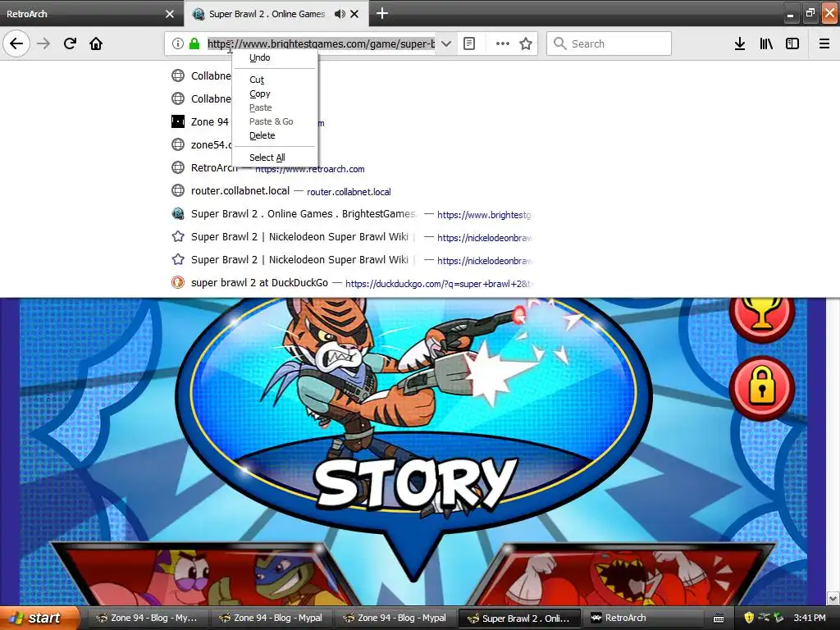Select the red monster game mode panel
Image resolution: width=840 pixels, height=630 pixels.
(x=622, y=576)
